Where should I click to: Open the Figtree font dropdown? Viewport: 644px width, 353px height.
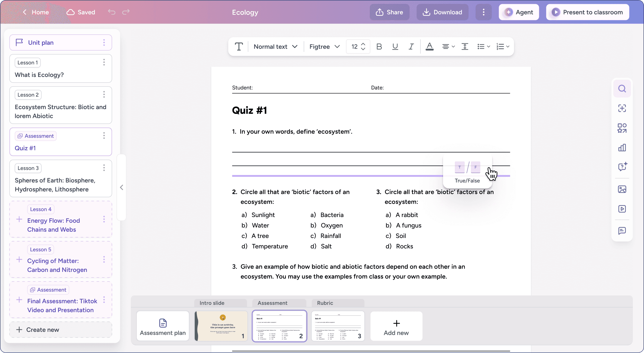pos(324,47)
